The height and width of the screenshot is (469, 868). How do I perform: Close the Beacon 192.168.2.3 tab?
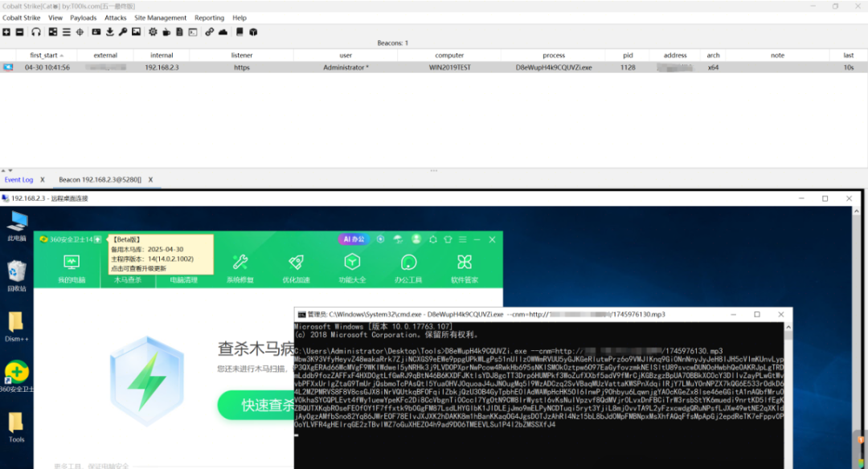(x=150, y=180)
